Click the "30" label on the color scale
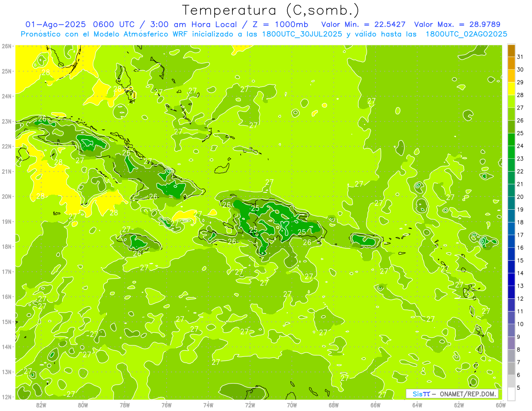 pyautogui.click(x=520, y=70)
